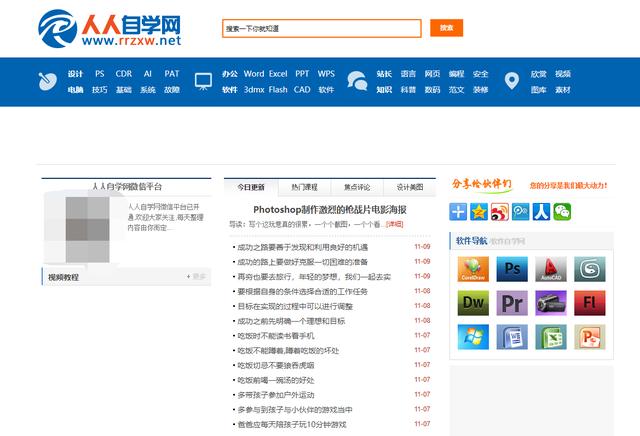Click 更多 beside 视频教程
This screenshot has height=436, width=640.
coord(197,277)
